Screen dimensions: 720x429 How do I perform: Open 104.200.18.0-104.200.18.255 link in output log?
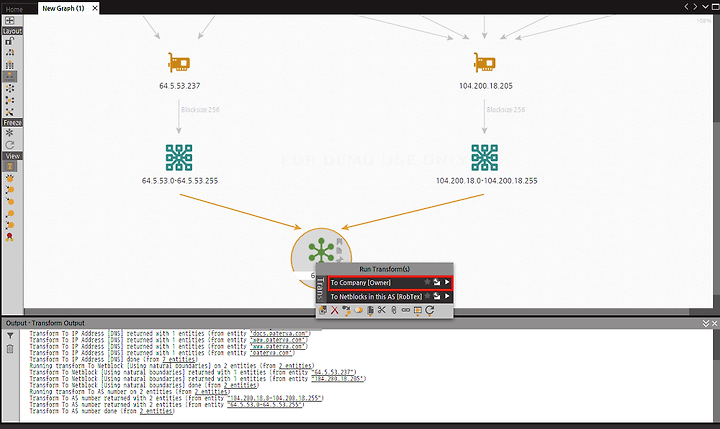(x=276, y=398)
